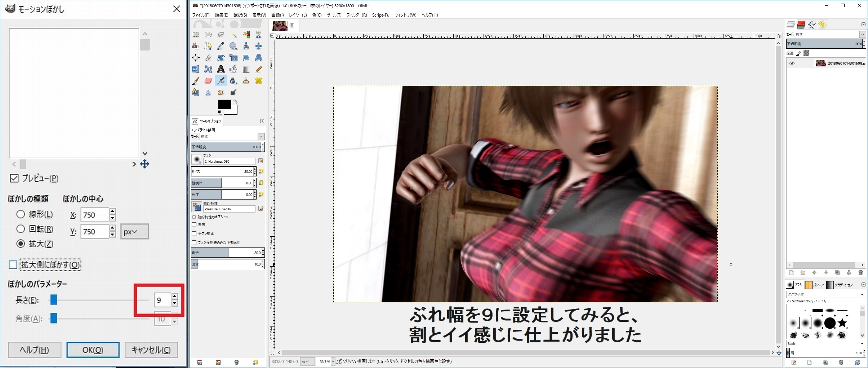868x368 pixels.
Task: Open the px unit dropdown in blur dialog
Action: 134,232
